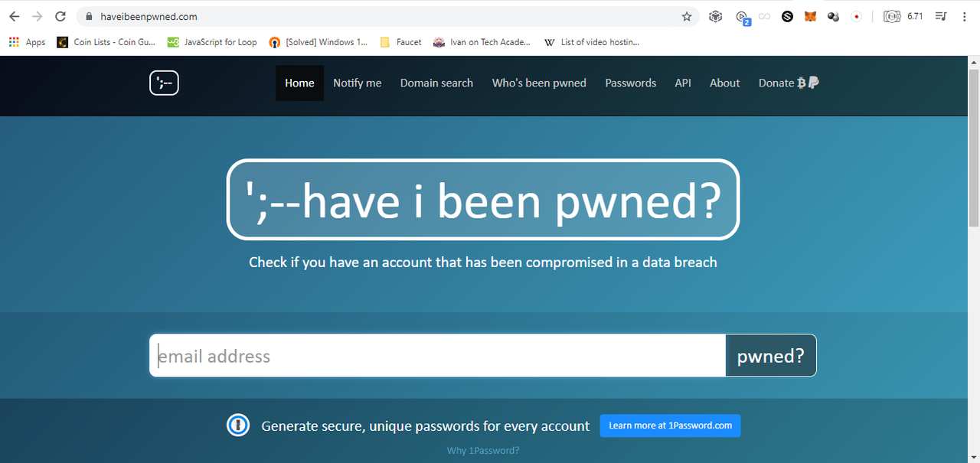Open Chrome's three-dot menu
980x463 pixels.
(964, 16)
